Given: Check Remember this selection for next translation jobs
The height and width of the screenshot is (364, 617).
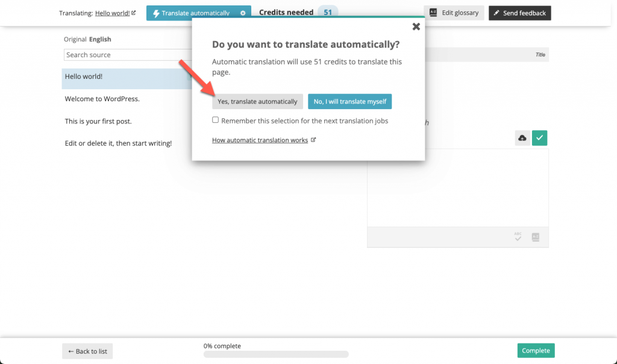Looking at the screenshot, I should pos(215,120).
